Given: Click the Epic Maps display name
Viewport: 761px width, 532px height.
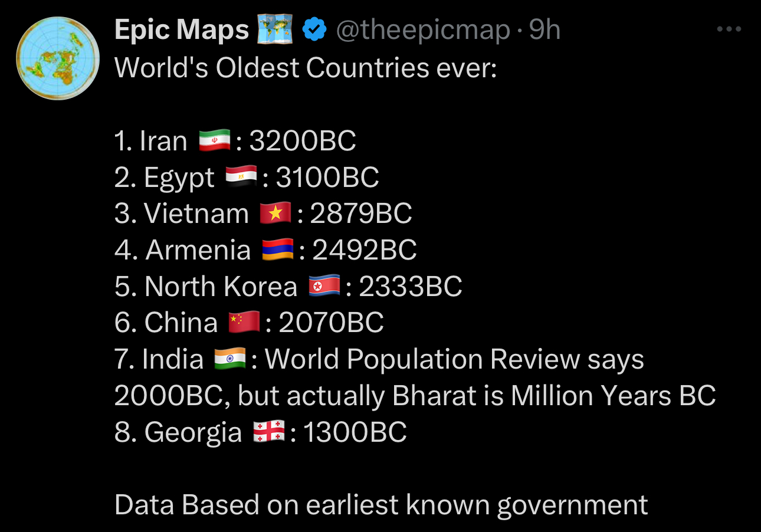Looking at the screenshot, I should [182, 30].
